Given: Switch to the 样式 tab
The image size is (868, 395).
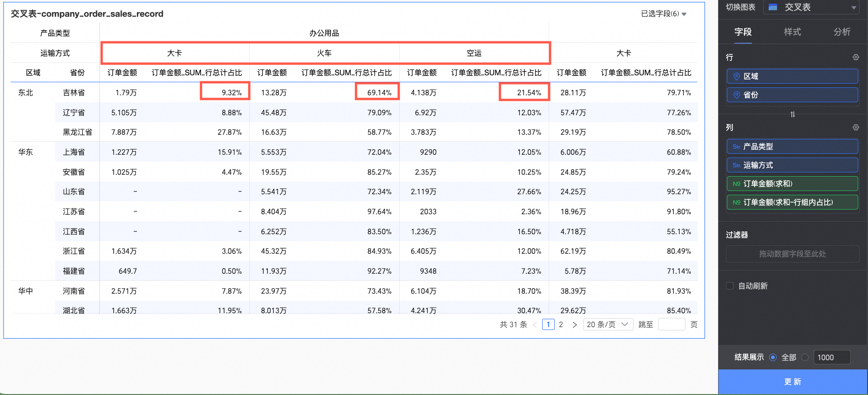Looking at the screenshot, I should pyautogui.click(x=792, y=32).
